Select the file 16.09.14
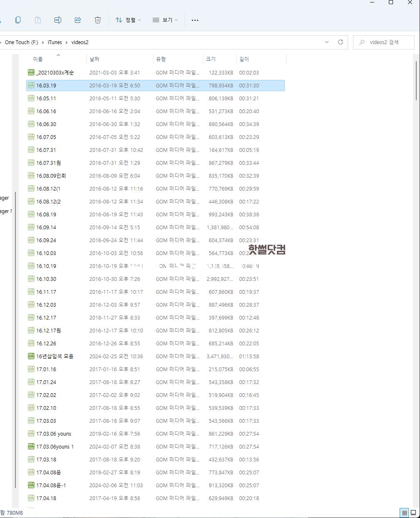The height and width of the screenshot is (518, 420). pos(46,228)
